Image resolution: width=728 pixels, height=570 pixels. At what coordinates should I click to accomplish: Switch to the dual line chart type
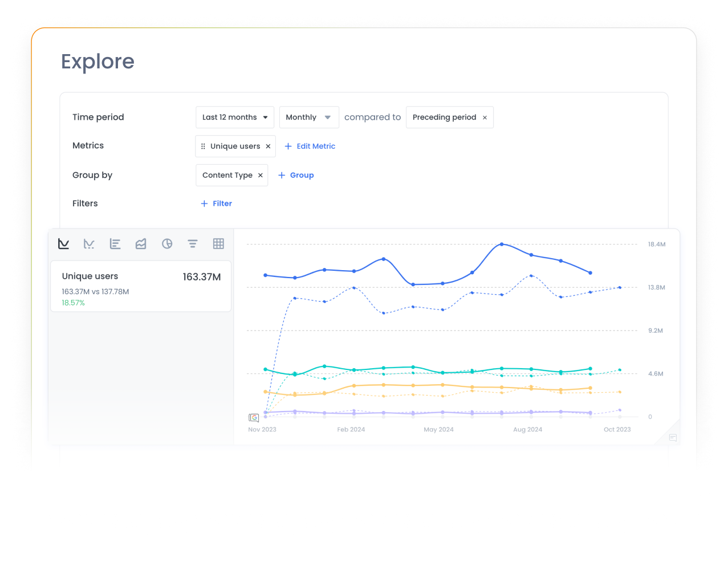coord(89,243)
